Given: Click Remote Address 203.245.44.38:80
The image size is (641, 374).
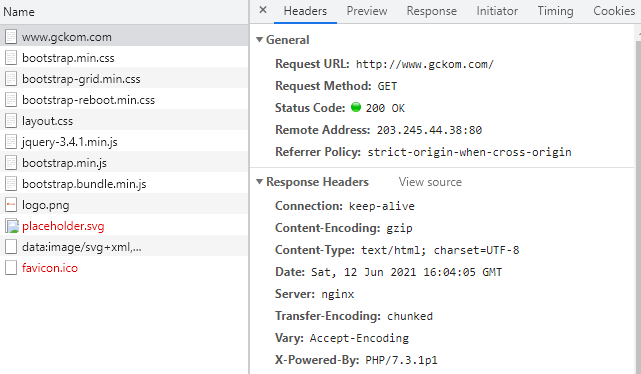Looking at the screenshot, I should pos(429,130).
